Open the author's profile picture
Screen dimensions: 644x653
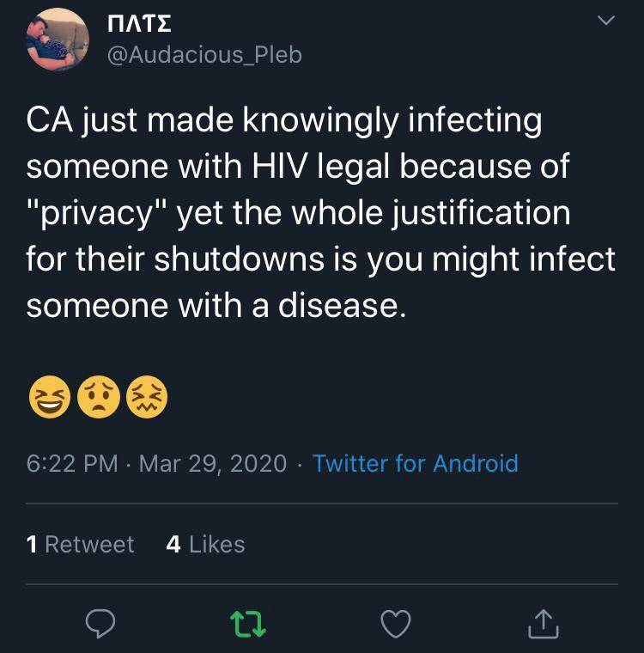tap(58, 39)
